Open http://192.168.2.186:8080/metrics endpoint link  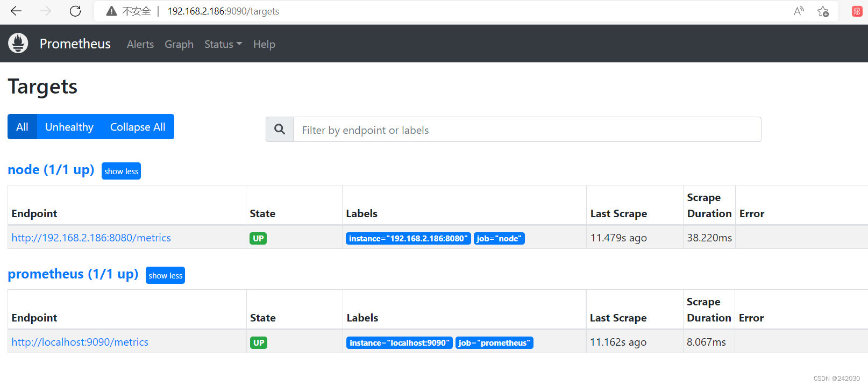[x=91, y=238]
